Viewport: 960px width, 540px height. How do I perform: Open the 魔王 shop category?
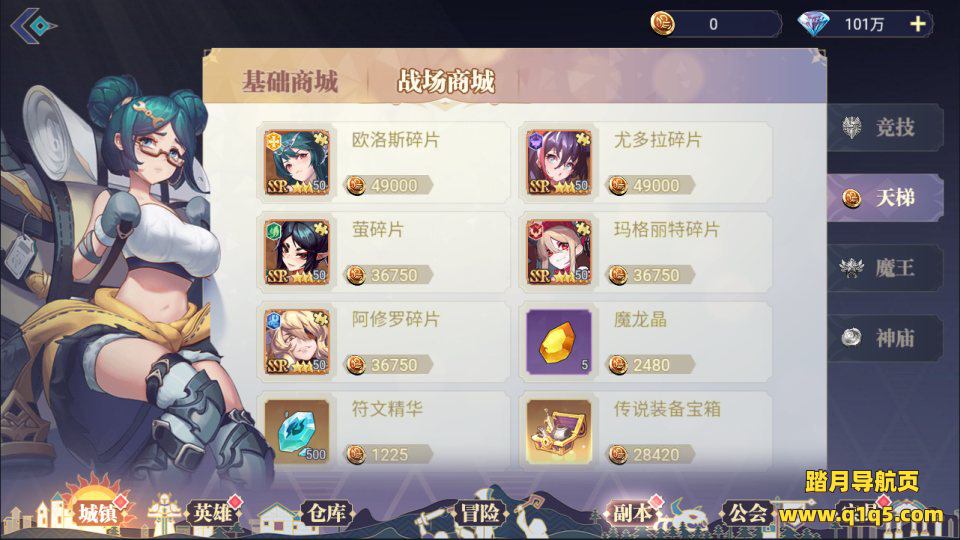click(885, 268)
